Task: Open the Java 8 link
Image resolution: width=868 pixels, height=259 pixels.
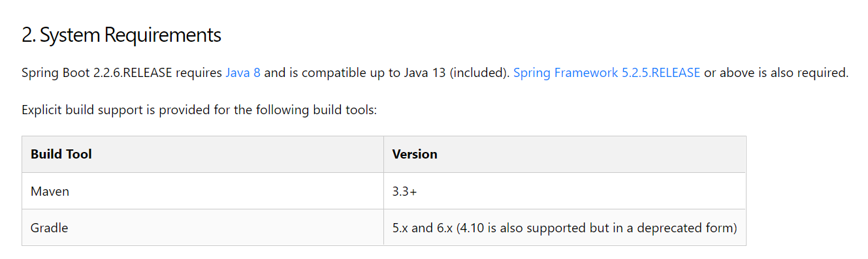Action: [243, 73]
